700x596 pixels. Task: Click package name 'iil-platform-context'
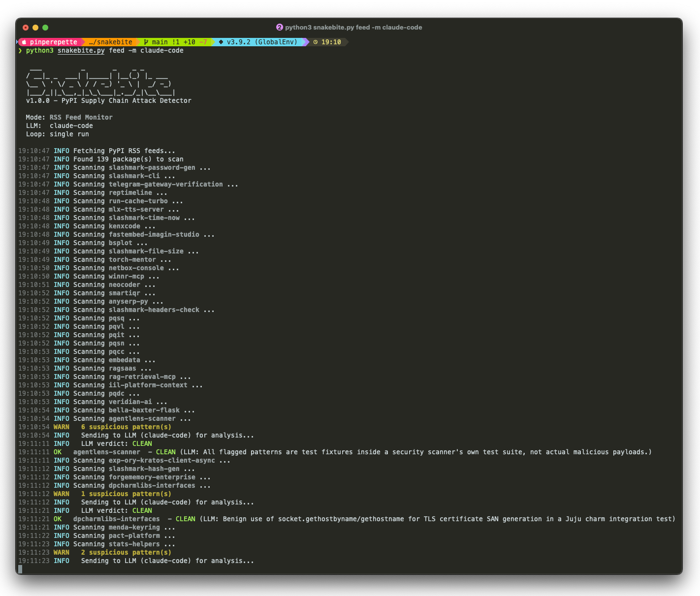tap(148, 385)
